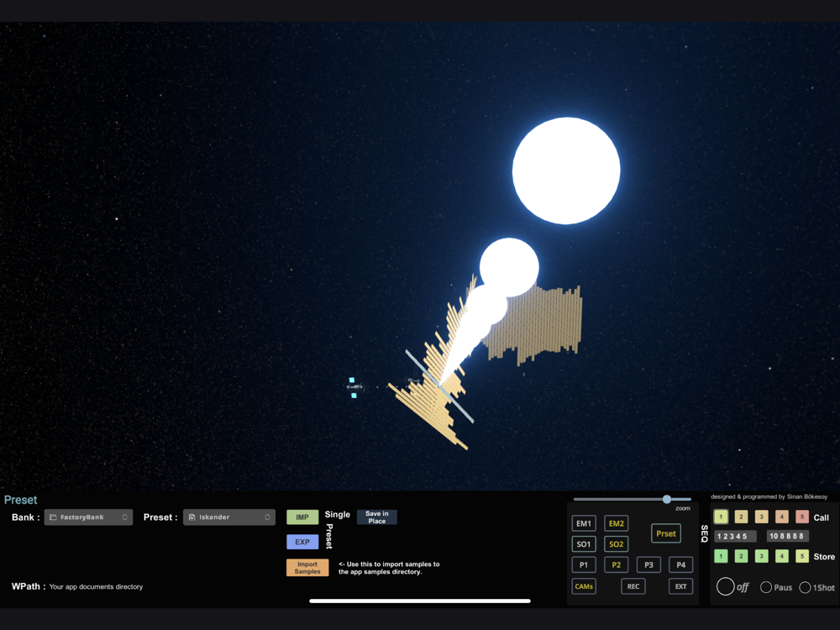Switch to the P1 page

click(584, 564)
